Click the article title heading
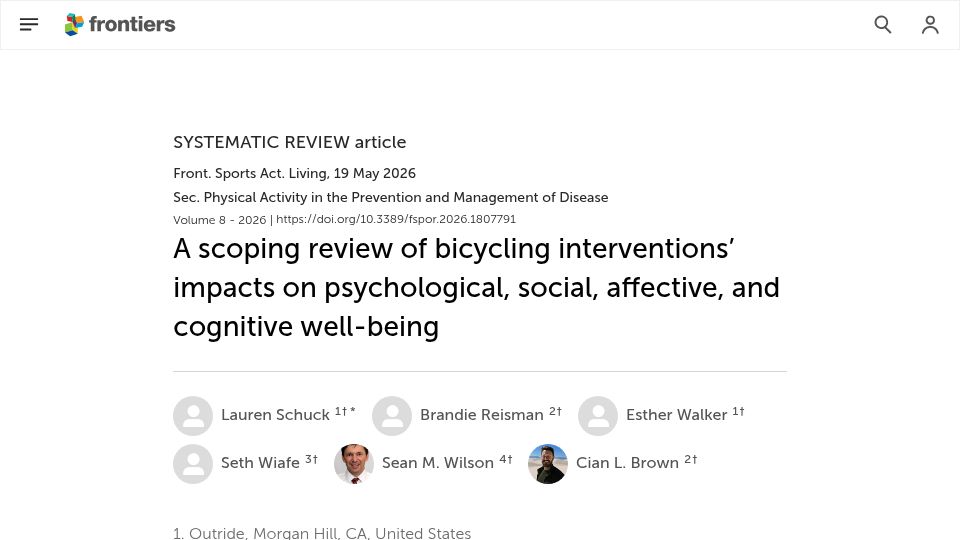This screenshot has height=540, width=960. click(x=476, y=287)
